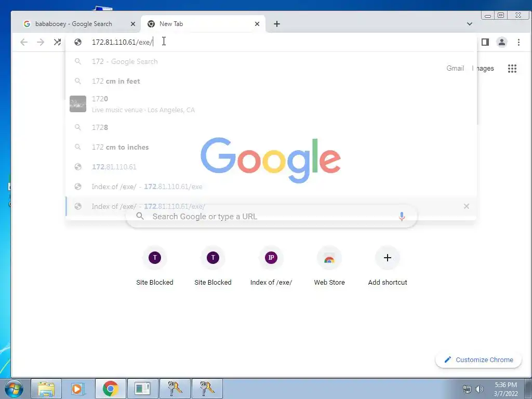Open a new tab with the plus button

click(277, 24)
